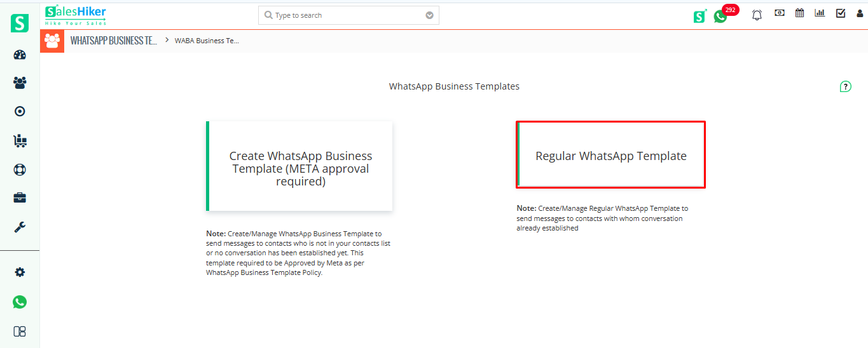Open the sidebar contacts group icon

pyautogui.click(x=20, y=83)
